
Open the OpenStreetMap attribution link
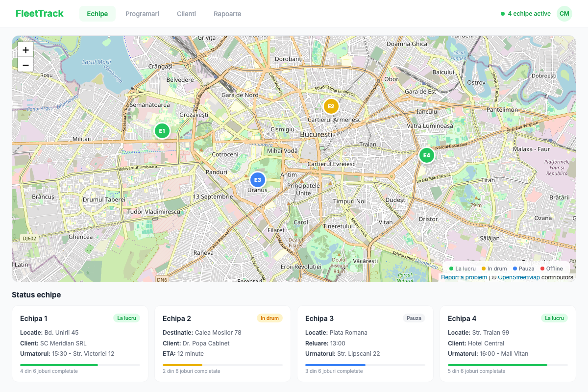(x=518, y=277)
